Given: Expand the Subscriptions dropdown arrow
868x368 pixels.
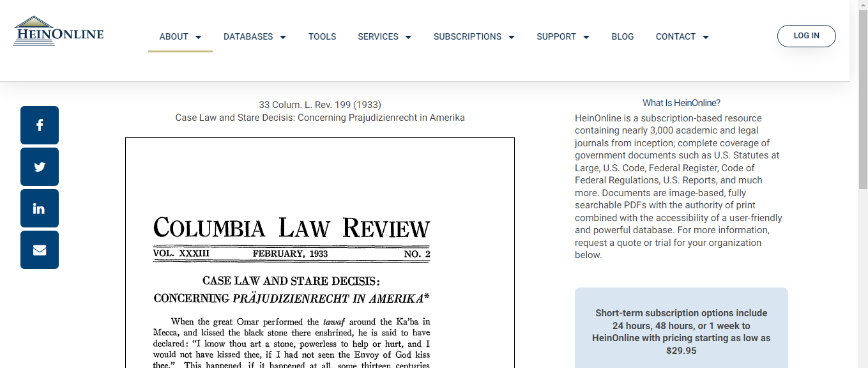Looking at the screenshot, I should [512, 37].
